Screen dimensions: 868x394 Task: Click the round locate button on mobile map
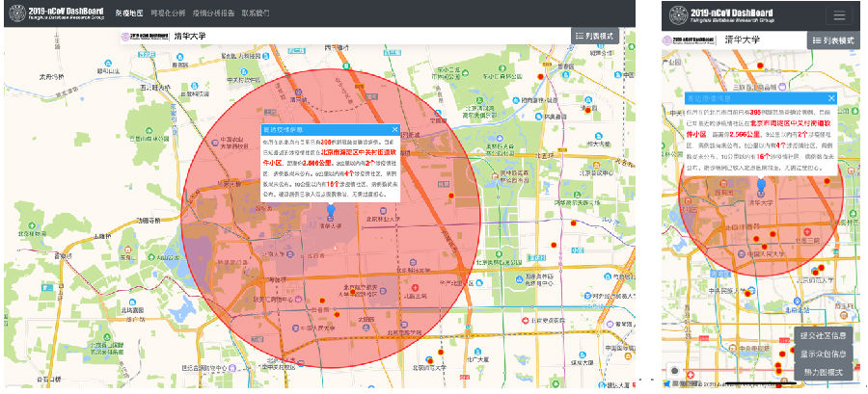pos(674,371)
